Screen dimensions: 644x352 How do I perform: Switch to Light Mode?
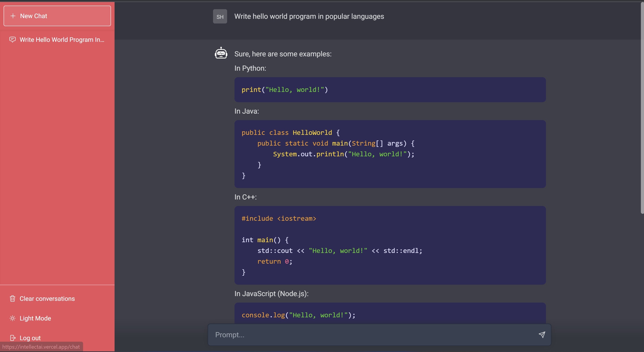click(x=35, y=318)
